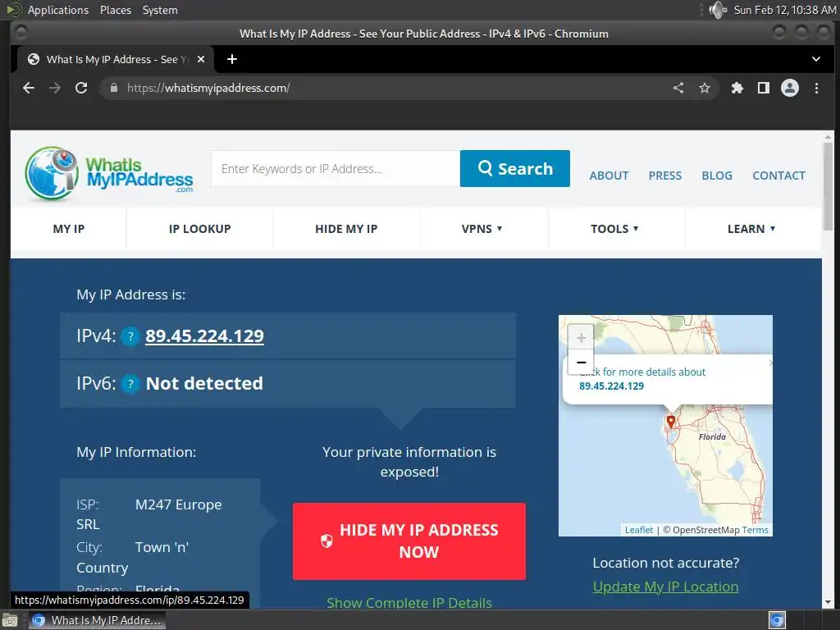Click the forward navigation arrow
This screenshot has width=840, height=630.
(x=55, y=88)
